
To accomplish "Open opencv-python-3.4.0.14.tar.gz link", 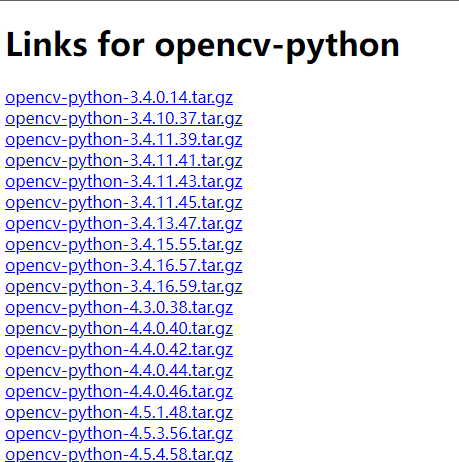I will [x=119, y=98].
